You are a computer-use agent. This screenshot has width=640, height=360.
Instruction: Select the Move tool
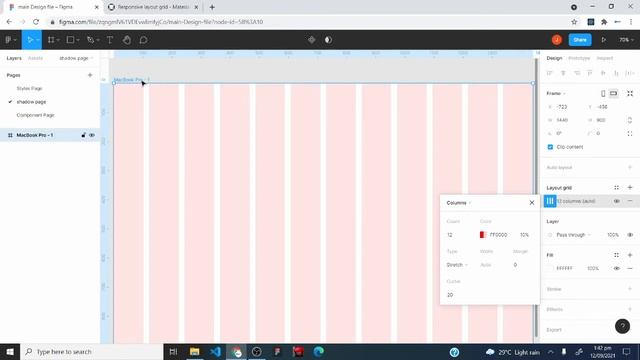coord(30,40)
